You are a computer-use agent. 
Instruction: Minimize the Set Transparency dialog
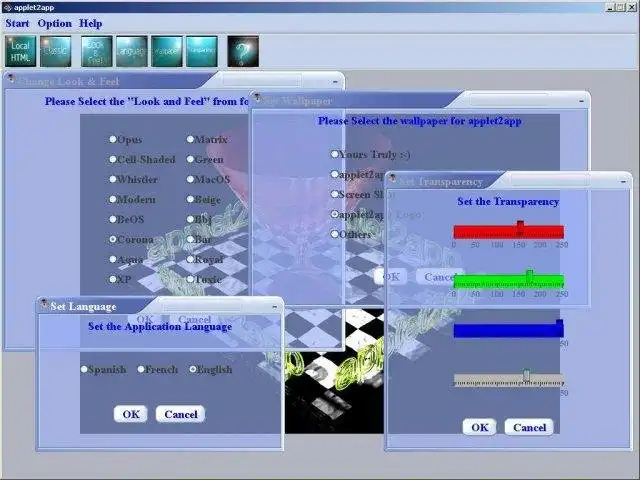[x=623, y=181]
